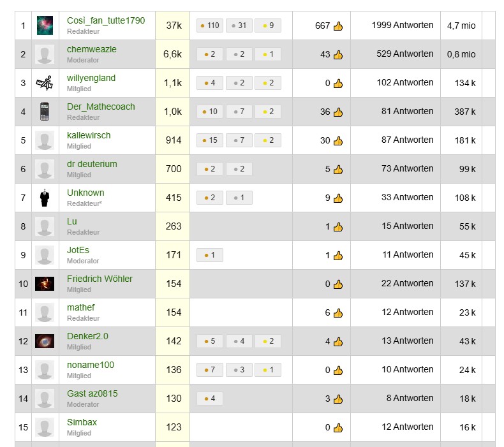Click thumbs-up icon in chemweazle's row
The width and height of the screenshot is (504, 447).
[x=338, y=55]
